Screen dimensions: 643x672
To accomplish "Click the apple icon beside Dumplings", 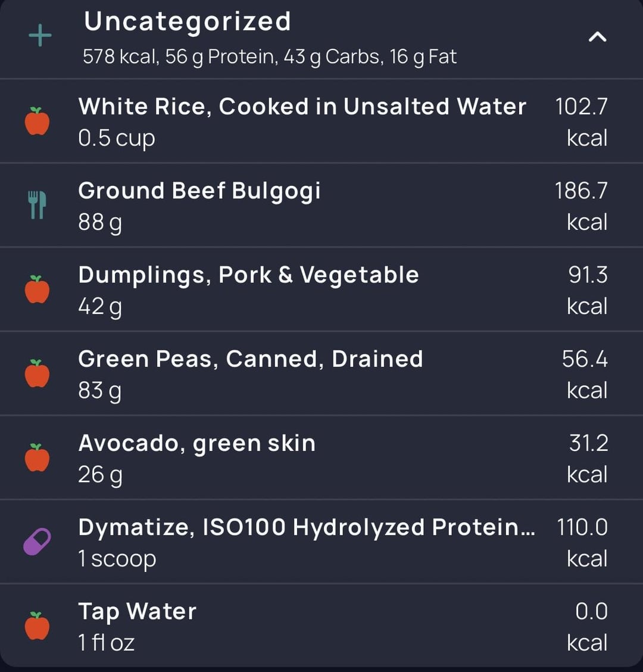I will pos(38,290).
